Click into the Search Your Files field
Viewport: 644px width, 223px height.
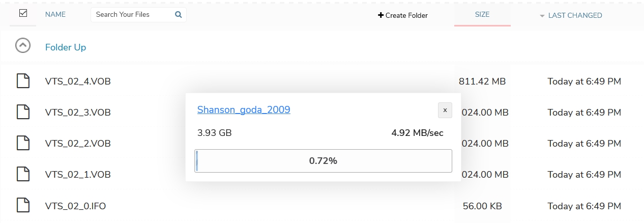coord(132,15)
